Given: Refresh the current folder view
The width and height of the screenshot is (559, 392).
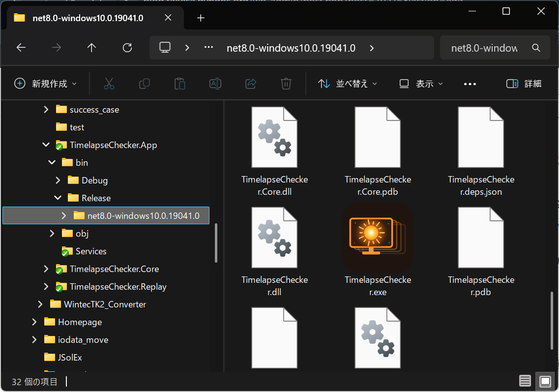Looking at the screenshot, I should (x=127, y=47).
